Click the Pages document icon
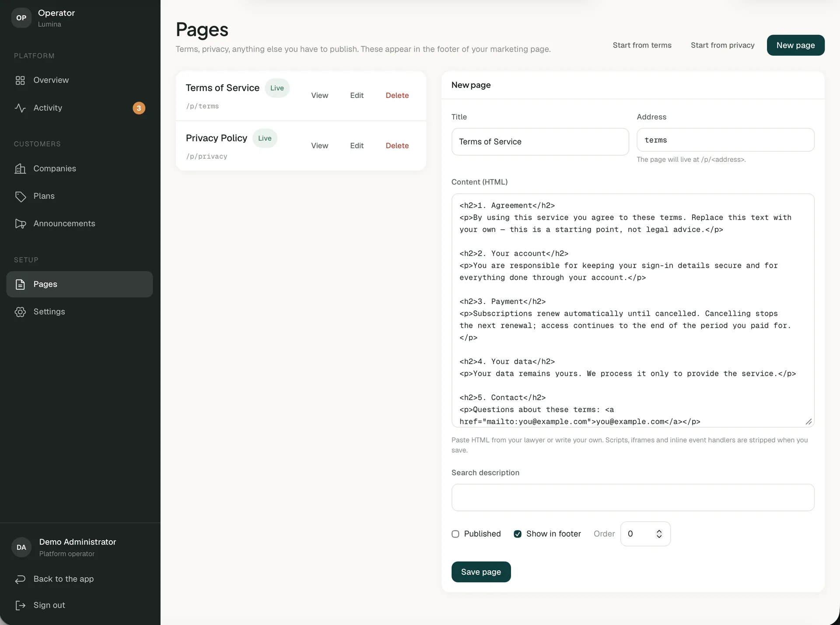The width and height of the screenshot is (840, 625). pos(20,284)
